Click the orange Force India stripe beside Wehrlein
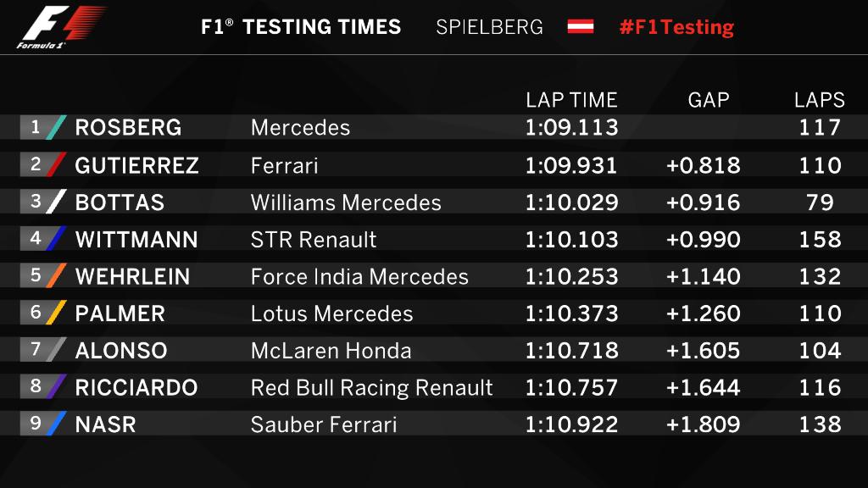Screen dimensions: 868x488 coord(56,276)
